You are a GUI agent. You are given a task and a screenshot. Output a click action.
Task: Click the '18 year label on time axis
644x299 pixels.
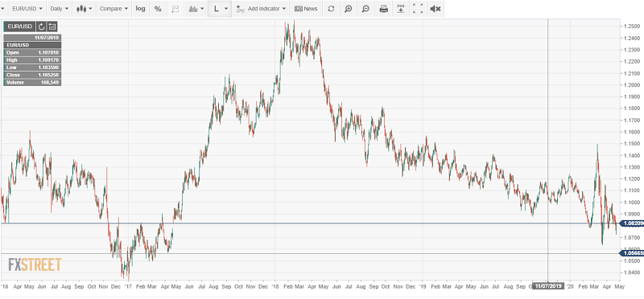coord(275,287)
